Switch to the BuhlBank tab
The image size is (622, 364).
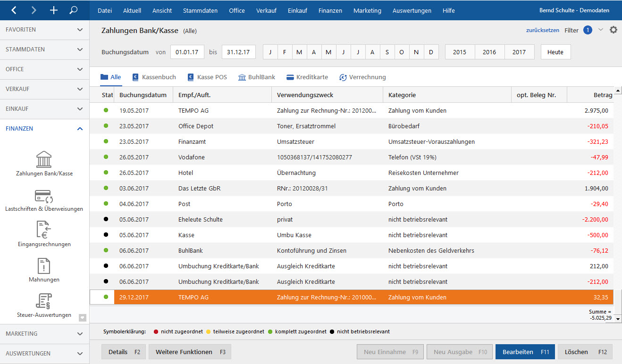click(x=257, y=77)
